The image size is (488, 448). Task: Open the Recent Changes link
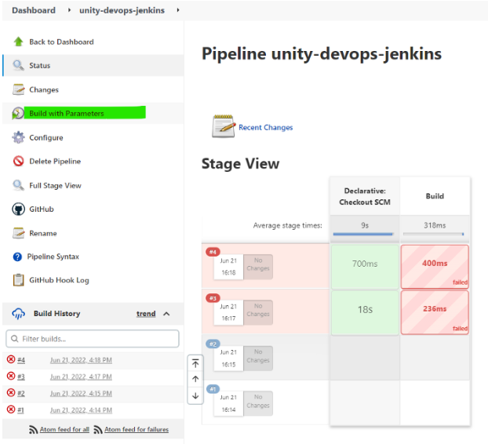coord(265,127)
